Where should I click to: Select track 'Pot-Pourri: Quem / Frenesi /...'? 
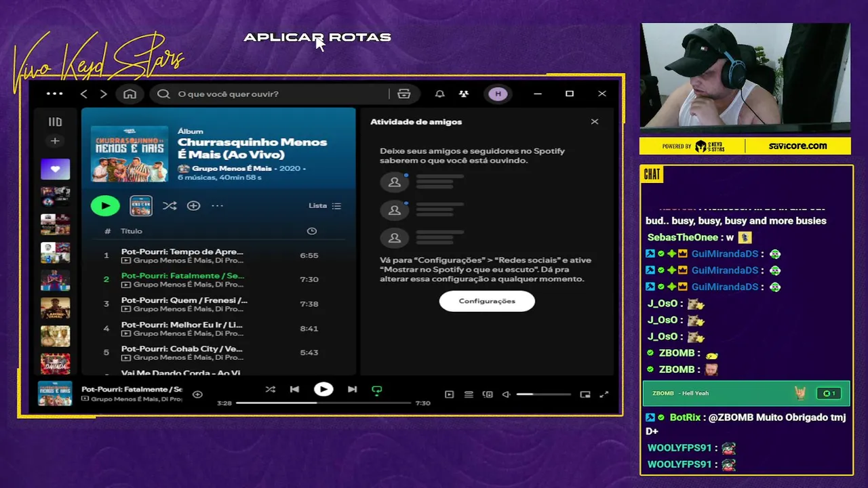pyautogui.click(x=217, y=304)
